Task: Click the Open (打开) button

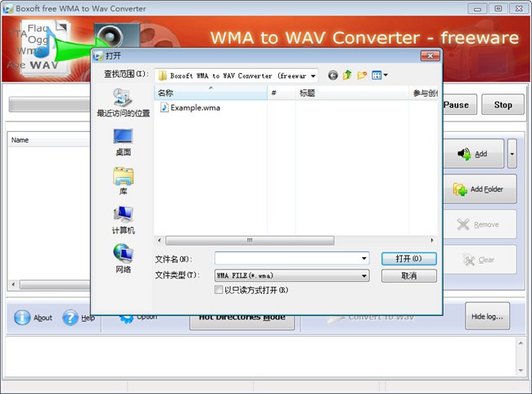Action: point(409,259)
